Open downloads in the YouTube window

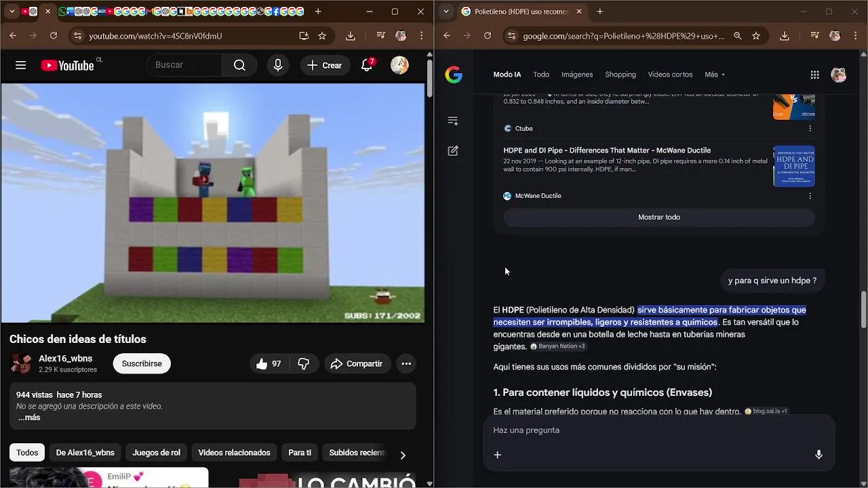tap(351, 36)
